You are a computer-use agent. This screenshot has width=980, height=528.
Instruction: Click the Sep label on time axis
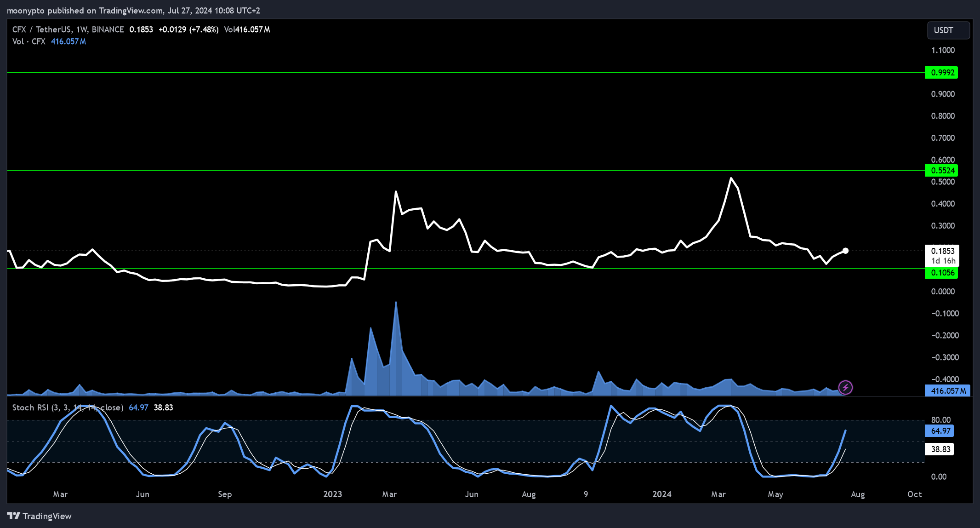(x=225, y=494)
